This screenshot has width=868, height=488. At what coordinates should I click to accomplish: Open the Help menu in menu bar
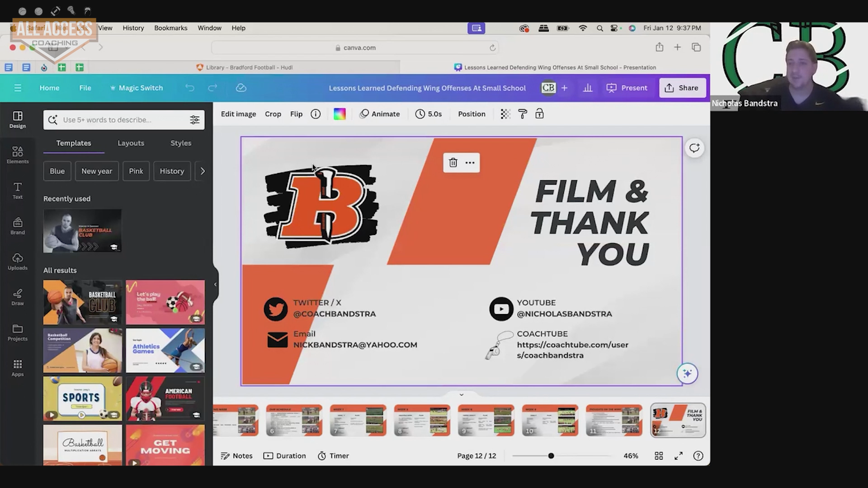pos(238,28)
